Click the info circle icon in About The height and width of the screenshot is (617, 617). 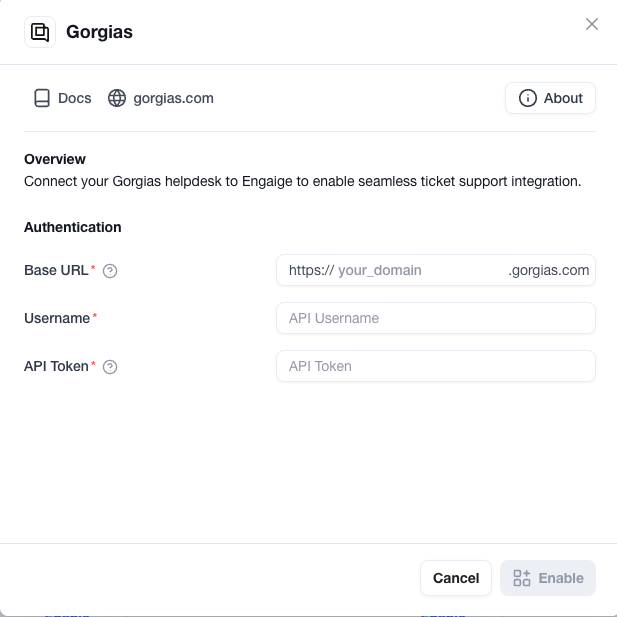tap(528, 98)
